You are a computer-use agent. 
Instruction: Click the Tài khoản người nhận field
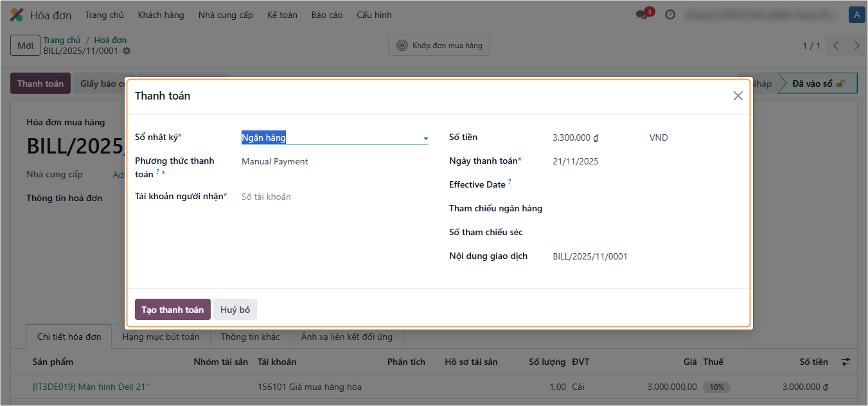334,197
